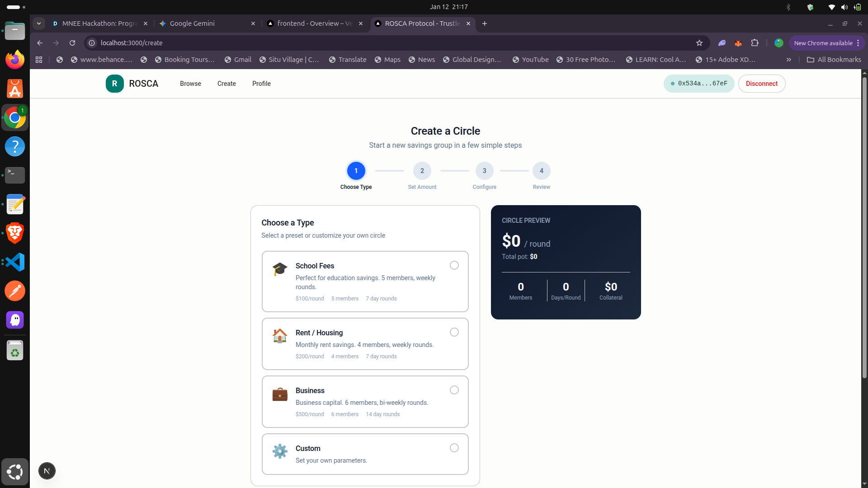Select the School Fees radio option
Image resolution: width=868 pixels, height=488 pixels.
[454, 265]
